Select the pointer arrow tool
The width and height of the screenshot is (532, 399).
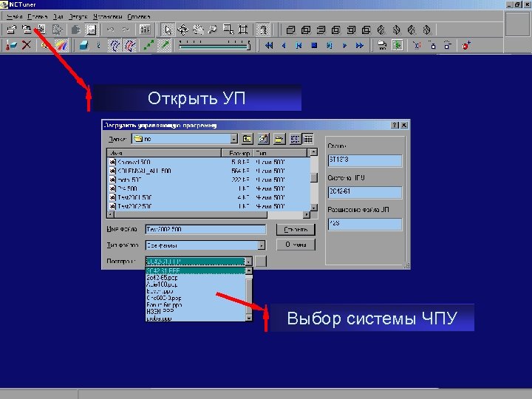pos(167,30)
